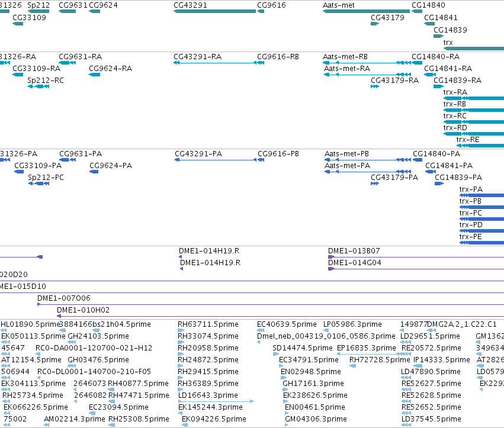Select the CG33109 gene label

[x=29, y=18]
